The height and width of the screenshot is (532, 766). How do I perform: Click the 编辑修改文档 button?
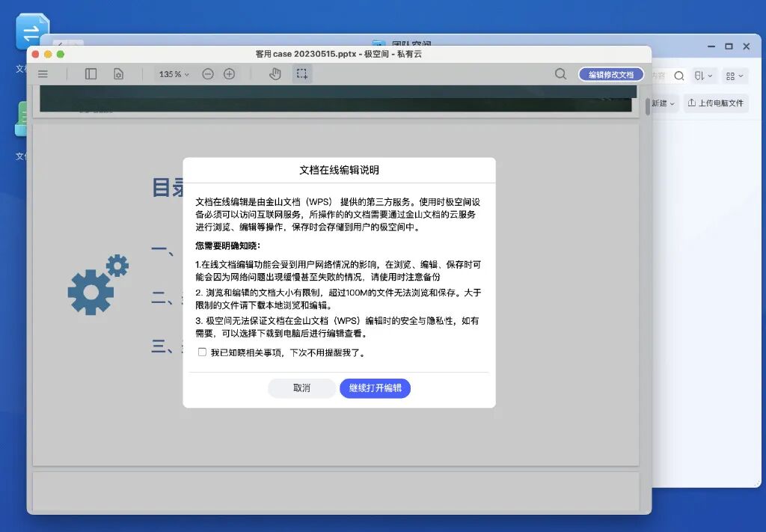coord(610,75)
